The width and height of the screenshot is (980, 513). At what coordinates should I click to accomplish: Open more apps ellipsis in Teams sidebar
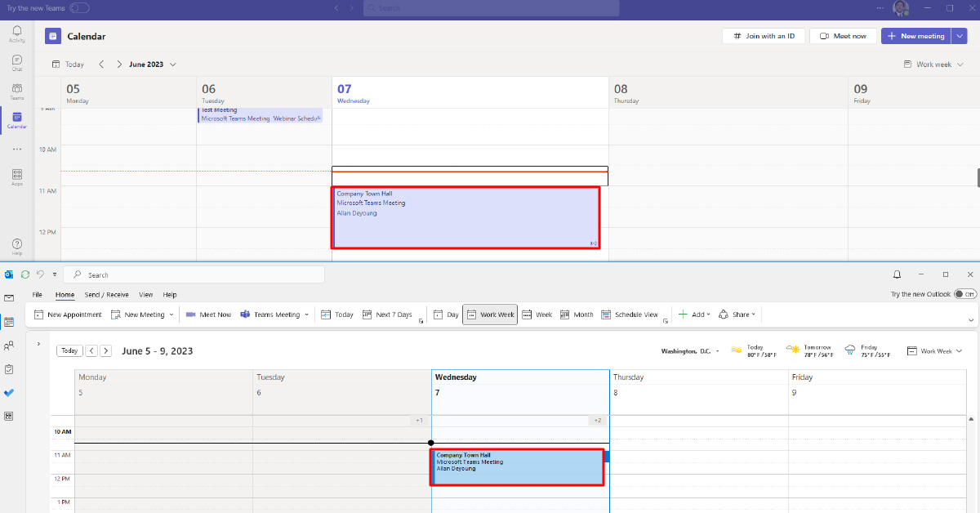[x=17, y=149]
